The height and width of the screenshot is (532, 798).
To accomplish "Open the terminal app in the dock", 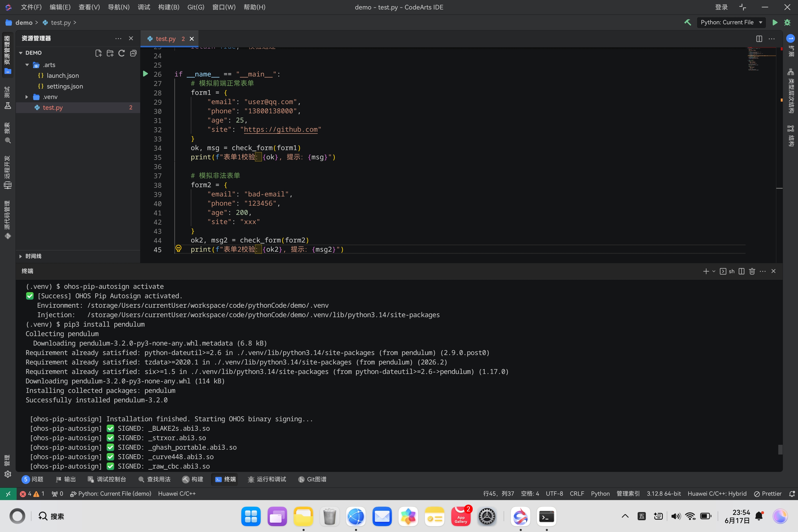I will (x=547, y=516).
